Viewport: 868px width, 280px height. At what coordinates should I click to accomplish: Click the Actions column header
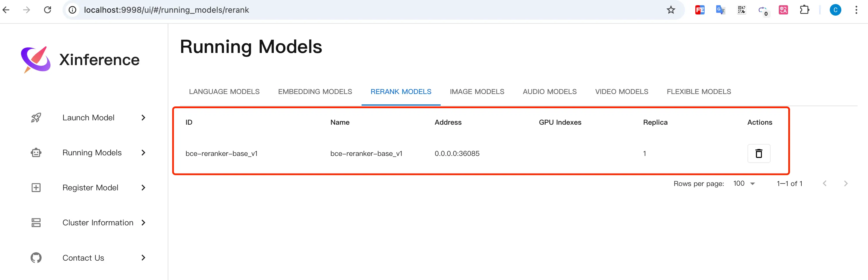[x=760, y=122]
